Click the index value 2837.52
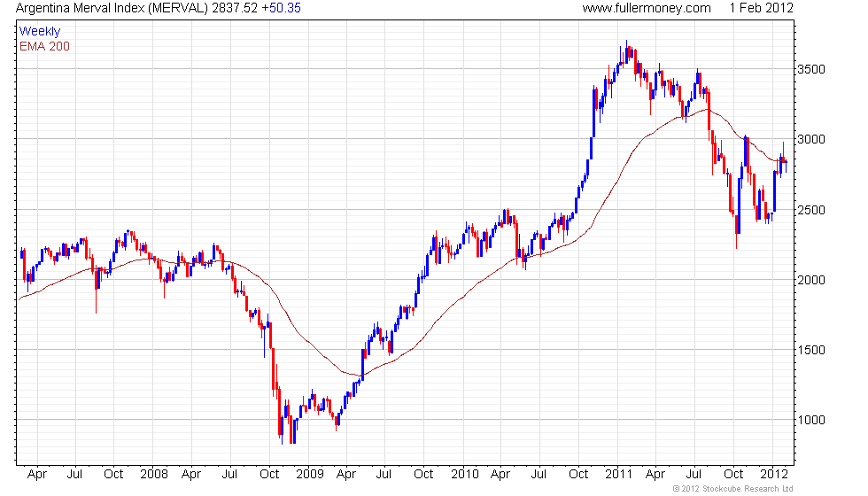 (x=235, y=8)
